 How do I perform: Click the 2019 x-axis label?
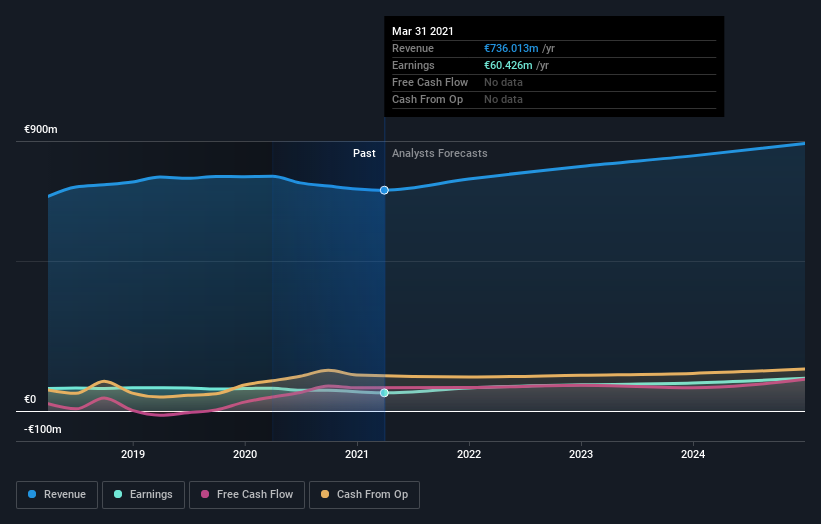[x=133, y=454]
